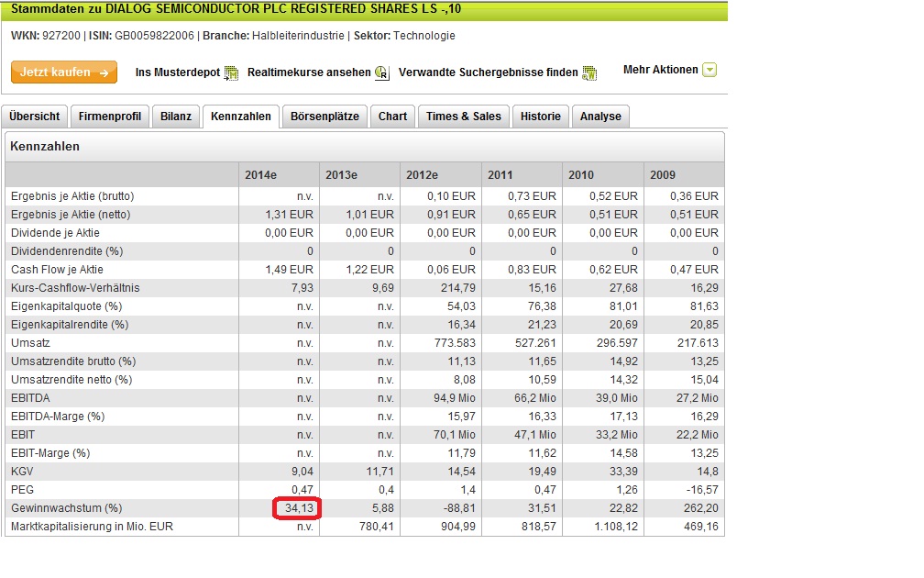Click the highlighted 34,13 Gewinnwachstum value
Image resolution: width=924 pixels, height=578 pixels.
pyautogui.click(x=297, y=508)
